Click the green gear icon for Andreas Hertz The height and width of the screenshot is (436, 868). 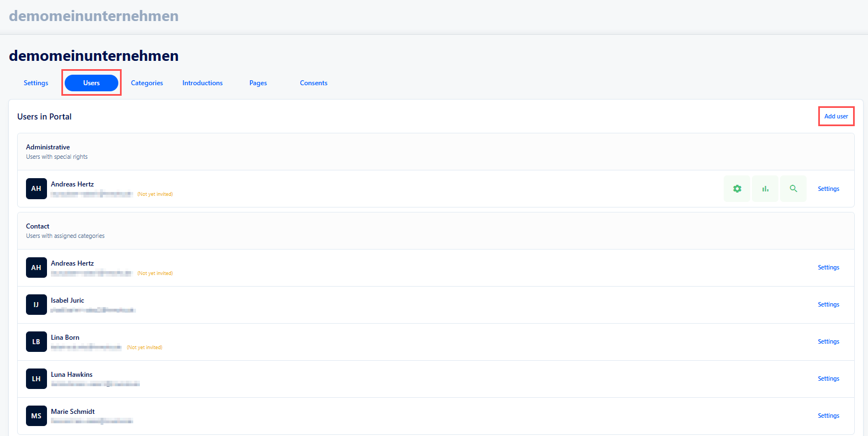coord(737,189)
